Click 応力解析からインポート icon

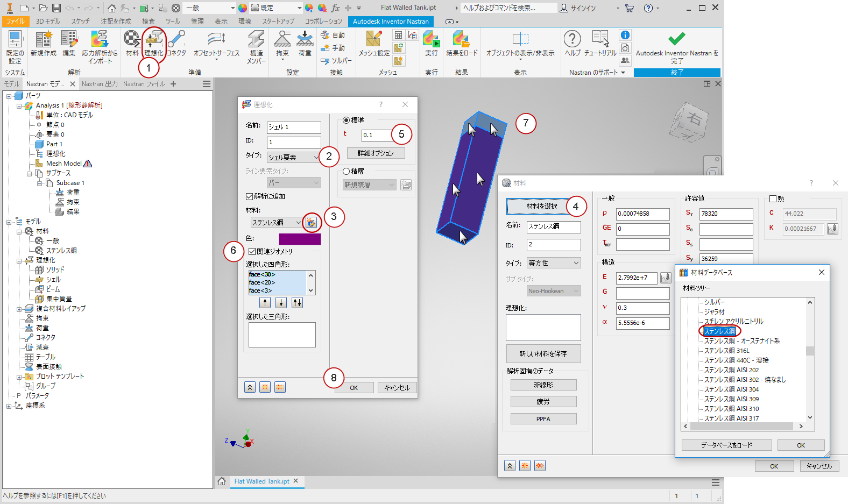point(100,47)
